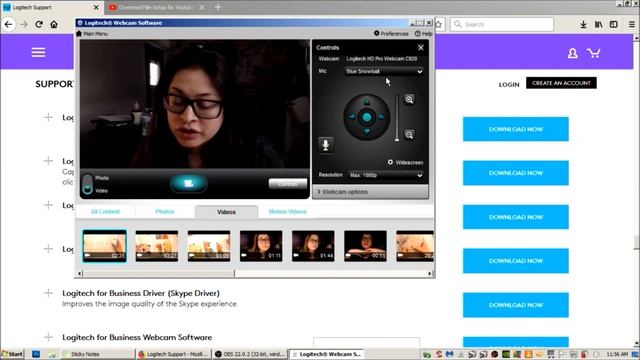Click the taskbar clock showing 11:56 AM
This screenshot has width=640, height=360.
click(x=617, y=354)
